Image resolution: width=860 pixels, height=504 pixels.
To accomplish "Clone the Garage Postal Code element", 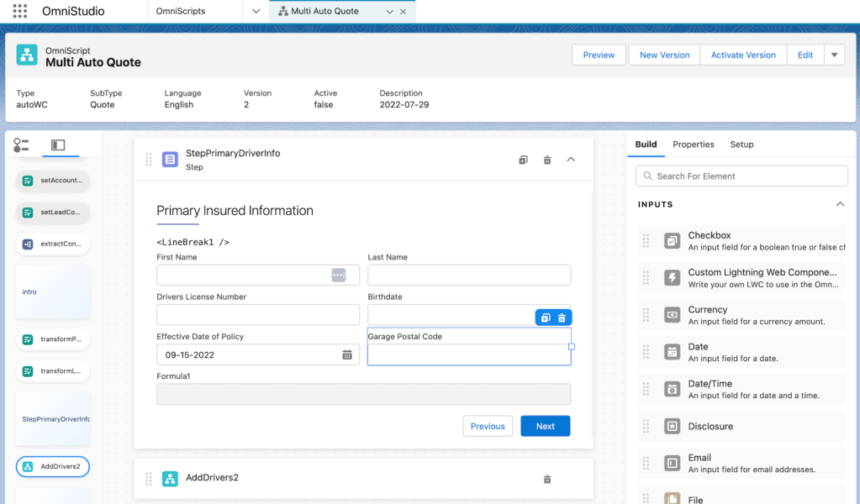I will (546, 318).
